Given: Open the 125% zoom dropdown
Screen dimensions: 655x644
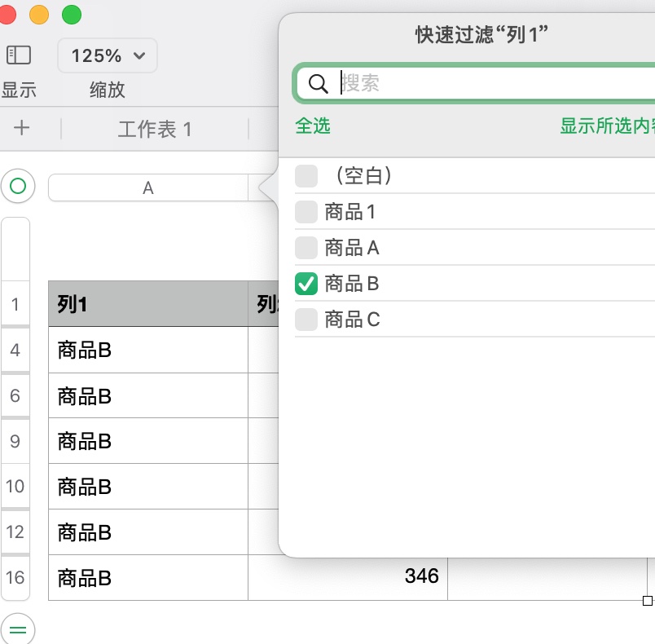Looking at the screenshot, I should click(x=108, y=55).
